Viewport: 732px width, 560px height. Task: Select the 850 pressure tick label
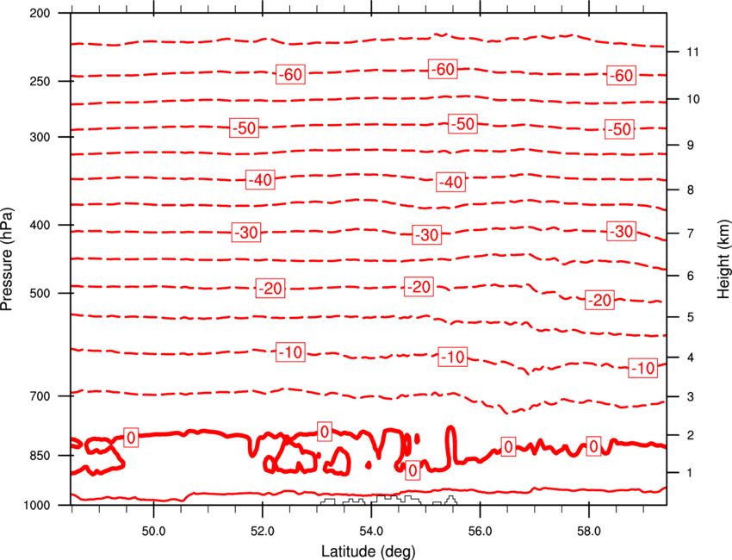(40, 456)
